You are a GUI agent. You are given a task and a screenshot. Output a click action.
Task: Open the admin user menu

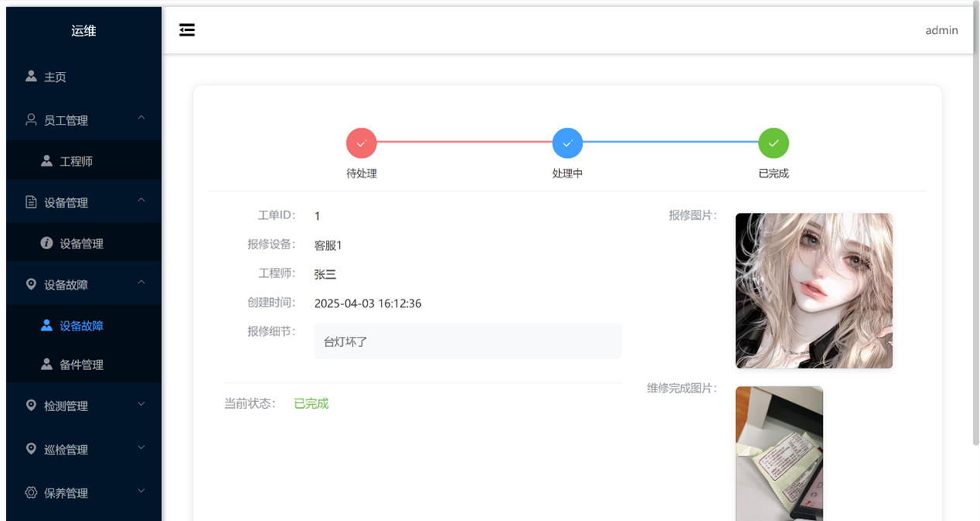[x=941, y=30]
